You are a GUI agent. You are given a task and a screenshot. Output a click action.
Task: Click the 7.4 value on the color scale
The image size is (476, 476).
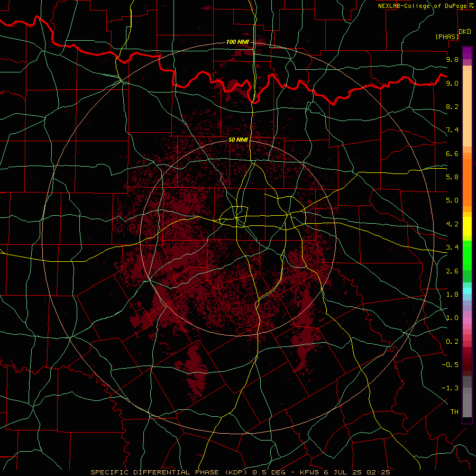pyautogui.click(x=452, y=130)
